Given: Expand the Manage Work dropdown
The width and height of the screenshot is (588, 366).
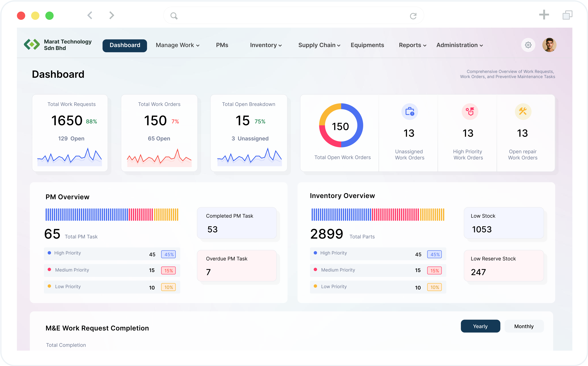Looking at the screenshot, I should coord(178,45).
